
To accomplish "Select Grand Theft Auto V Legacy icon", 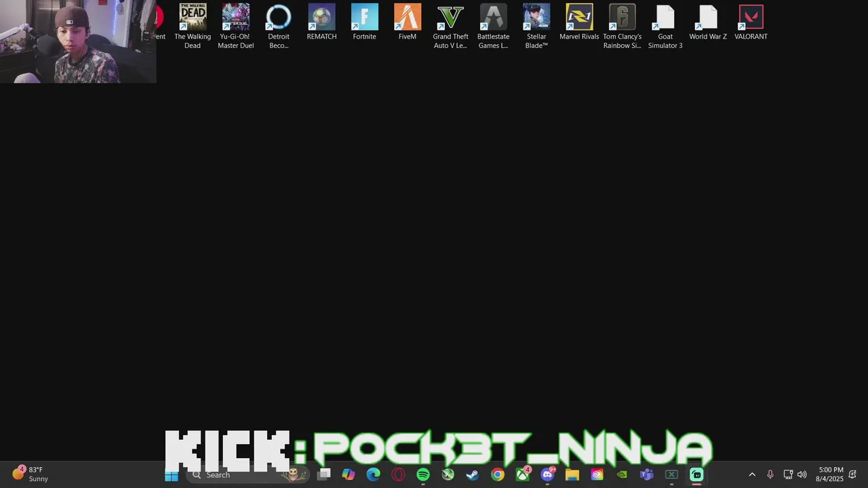I will click(x=450, y=26).
